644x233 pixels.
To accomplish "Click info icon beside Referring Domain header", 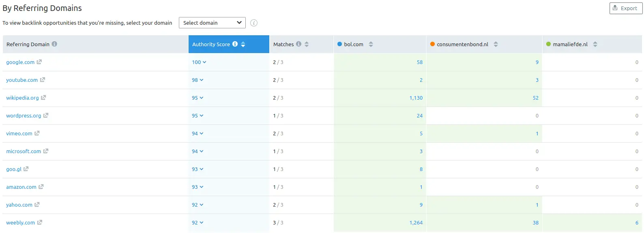I will (54, 44).
